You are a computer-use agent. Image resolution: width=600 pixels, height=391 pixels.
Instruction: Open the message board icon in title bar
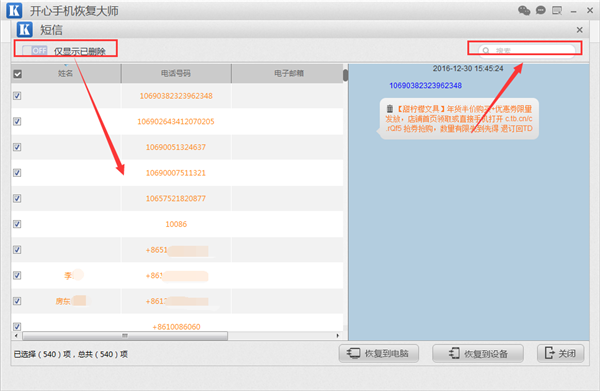(x=557, y=10)
